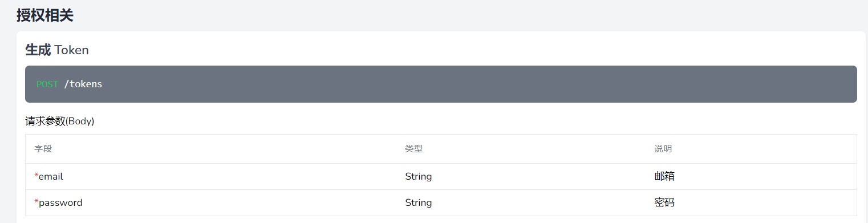Select String type in email row
Image resolution: width=868 pixels, height=223 pixels.
tap(419, 177)
